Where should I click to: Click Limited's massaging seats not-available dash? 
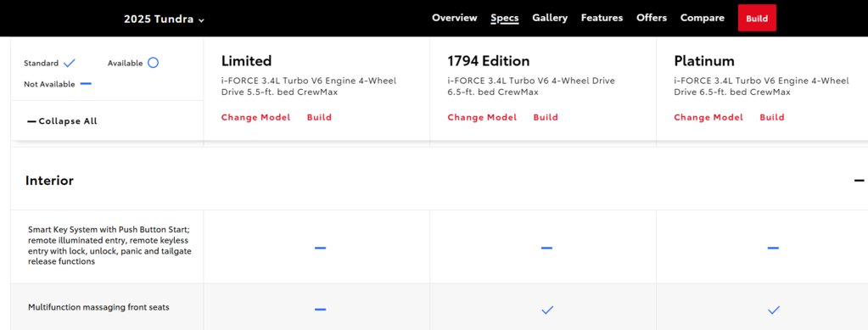pos(320,309)
